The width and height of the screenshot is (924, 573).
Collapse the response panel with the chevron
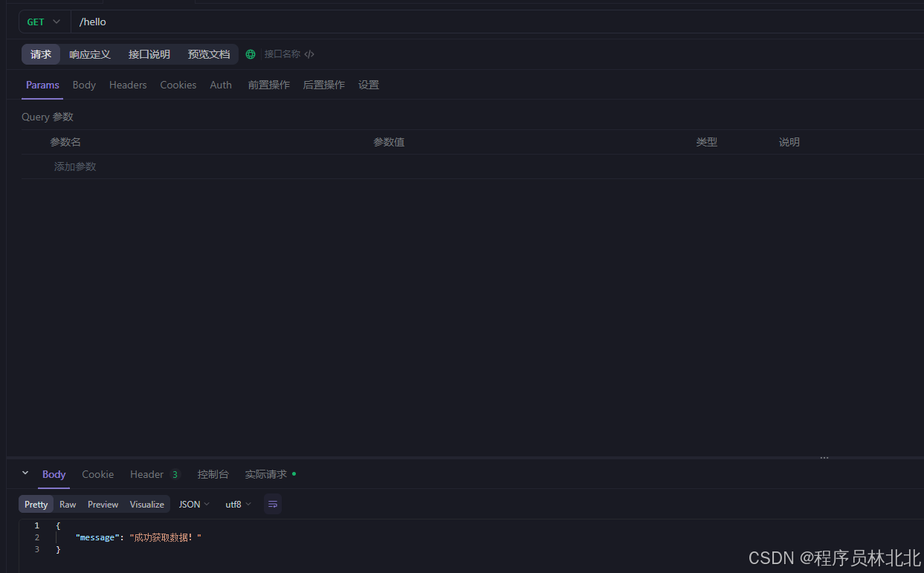point(25,473)
